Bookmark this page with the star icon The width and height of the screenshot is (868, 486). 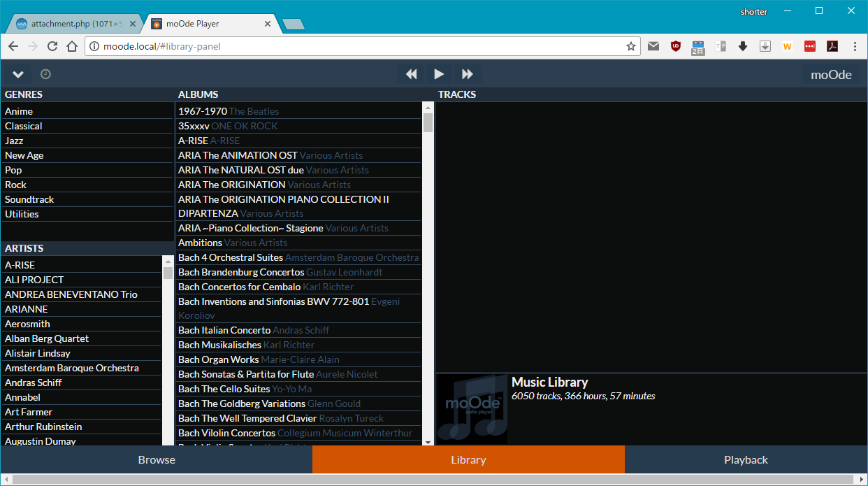pos(631,46)
